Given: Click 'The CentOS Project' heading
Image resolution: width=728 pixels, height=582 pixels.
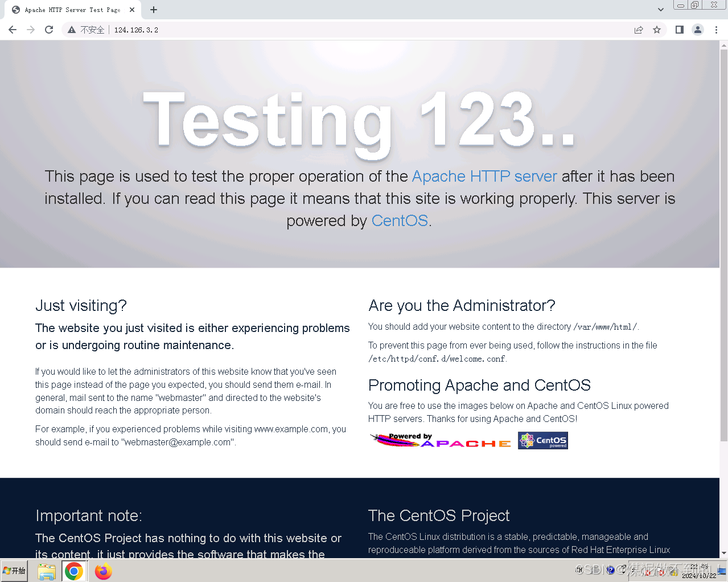Looking at the screenshot, I should tap(439, 516).
